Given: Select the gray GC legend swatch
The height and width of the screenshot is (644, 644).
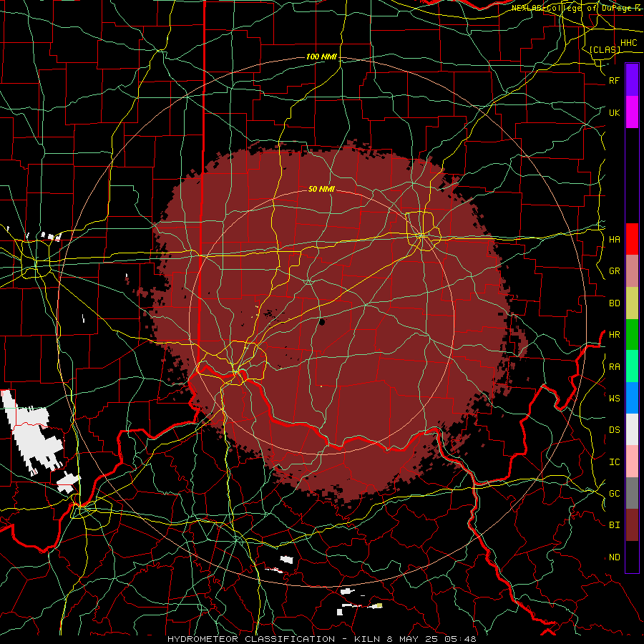Looking at the screenshot, I should pyautogui.click(x=632, y=493).
